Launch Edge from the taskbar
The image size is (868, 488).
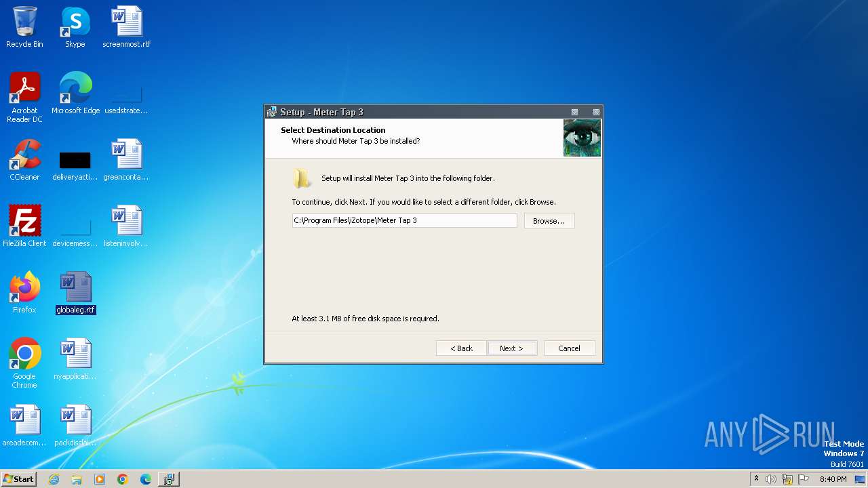pos(146,479)
